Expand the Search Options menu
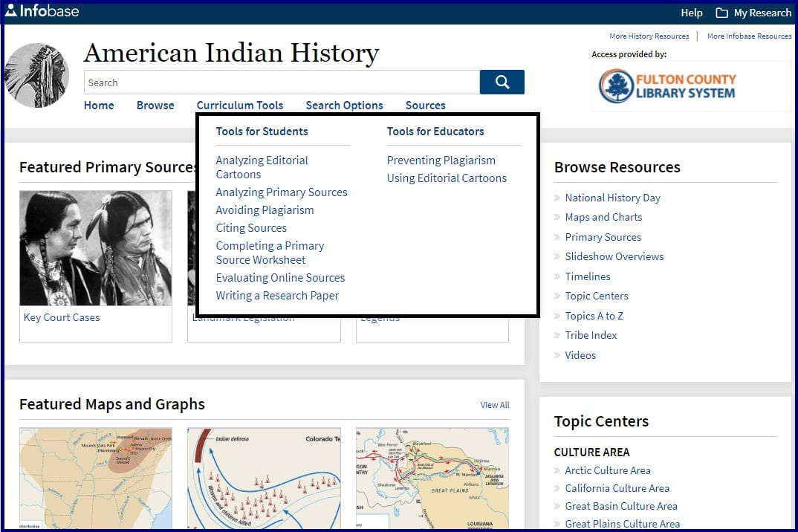Viewport: 798px width, 532px height. coord(344,106)
